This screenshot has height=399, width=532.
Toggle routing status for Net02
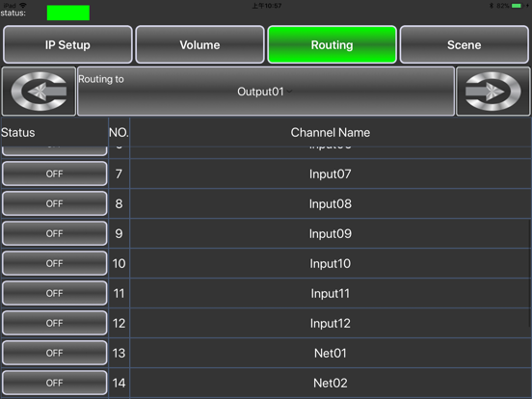pyautogui.click(x=54, y=383)
